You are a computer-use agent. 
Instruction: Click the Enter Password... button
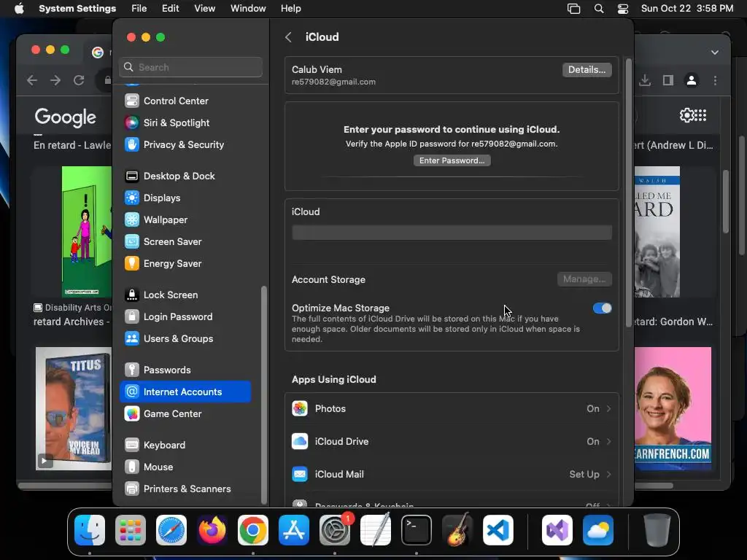tap(452, 161)
